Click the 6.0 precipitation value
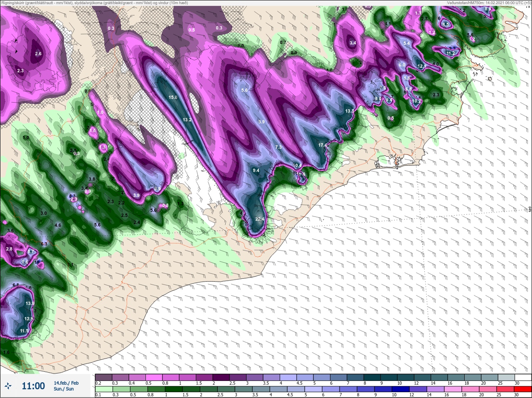 (x=402, y=65)
